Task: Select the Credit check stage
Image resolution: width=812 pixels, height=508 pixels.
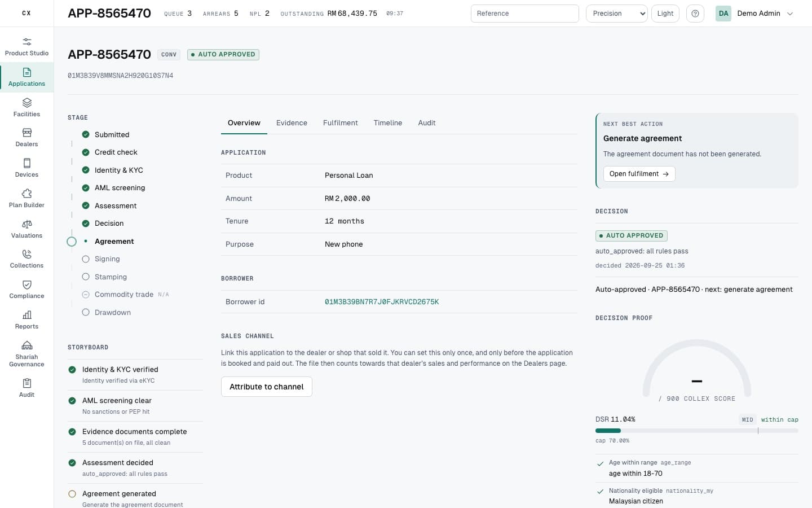Action: pos(116,152)
